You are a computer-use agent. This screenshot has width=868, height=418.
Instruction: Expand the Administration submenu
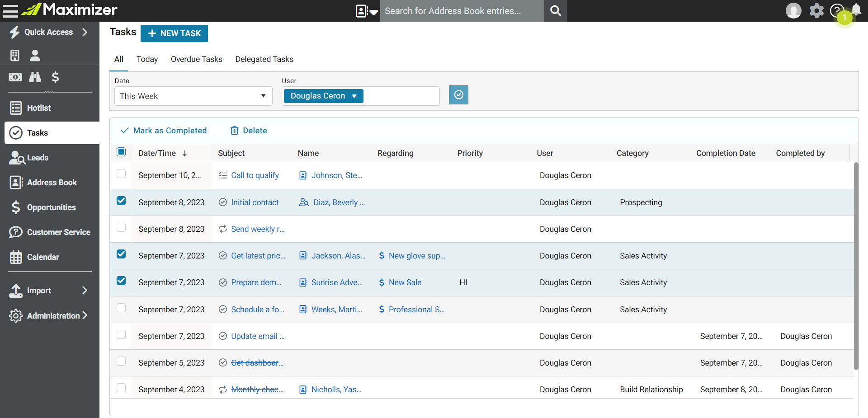tap(85, 315)
